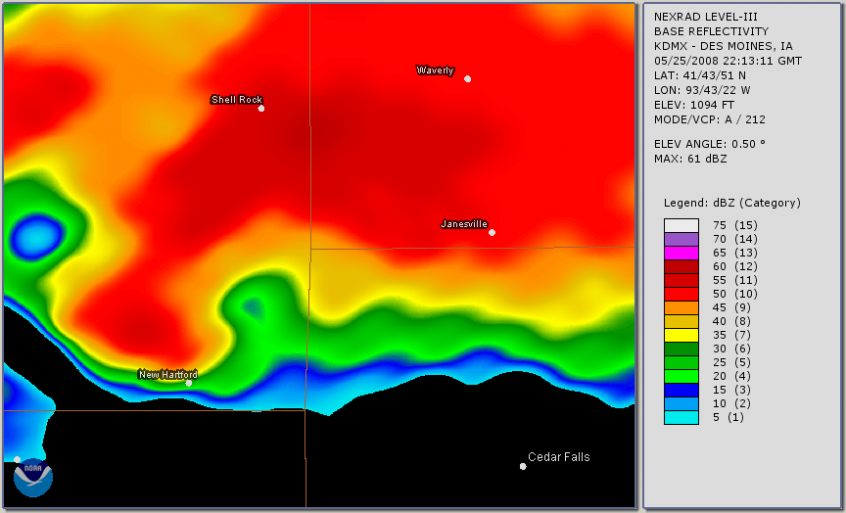Click the 15 dBZ blue legend swatch
Viewport: 846px width, 513px height.
click(x=681, y=389)
